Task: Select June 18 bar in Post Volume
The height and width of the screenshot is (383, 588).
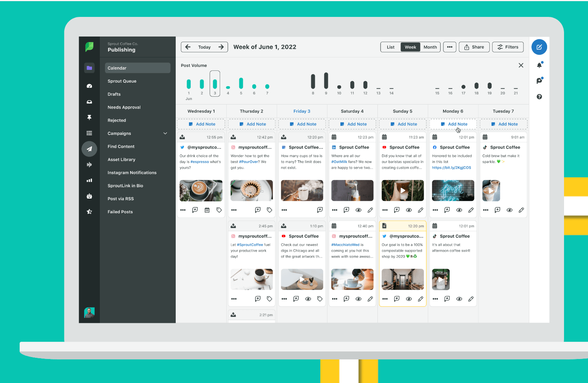Action: [476, 86]
